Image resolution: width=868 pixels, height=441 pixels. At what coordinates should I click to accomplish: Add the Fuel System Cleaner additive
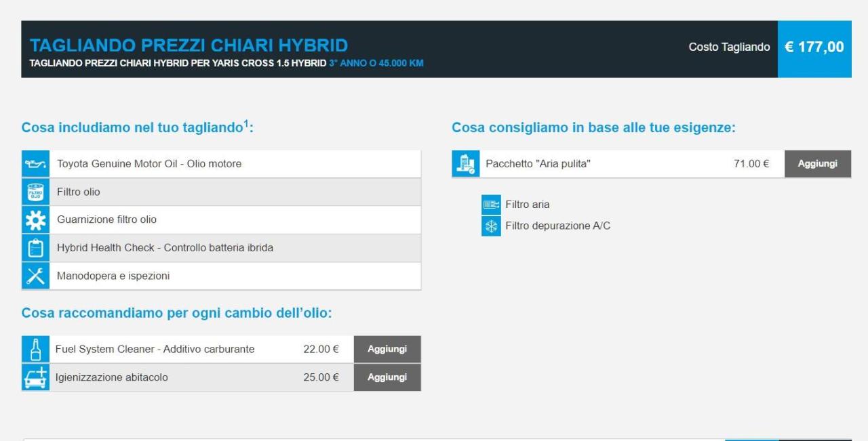tap(387, 350)
